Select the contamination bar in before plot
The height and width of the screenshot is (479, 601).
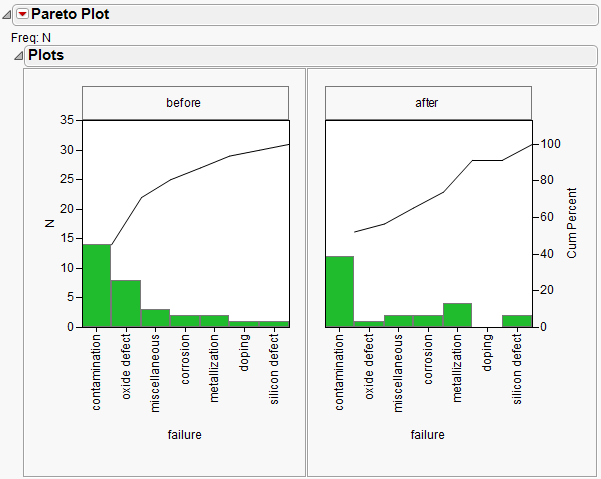(x=97, y=286)
